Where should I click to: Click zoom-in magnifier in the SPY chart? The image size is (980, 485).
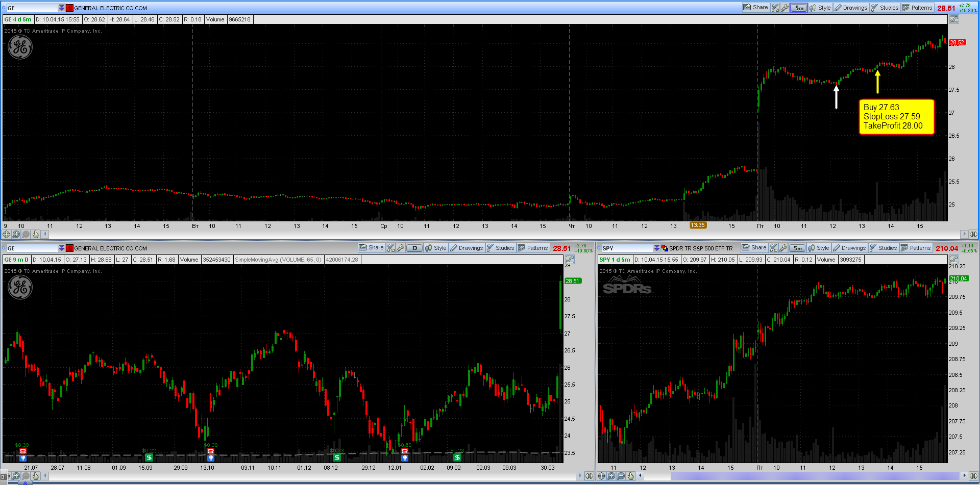[x=611, y=476]
